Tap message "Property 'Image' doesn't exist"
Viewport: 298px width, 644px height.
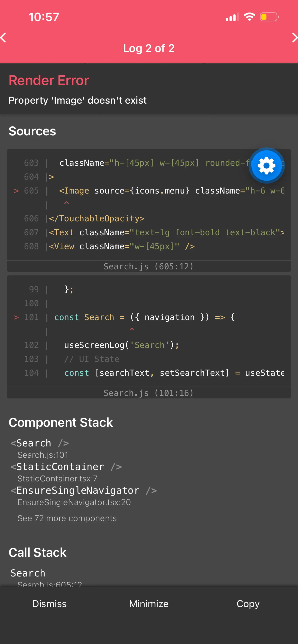point(77,100)
